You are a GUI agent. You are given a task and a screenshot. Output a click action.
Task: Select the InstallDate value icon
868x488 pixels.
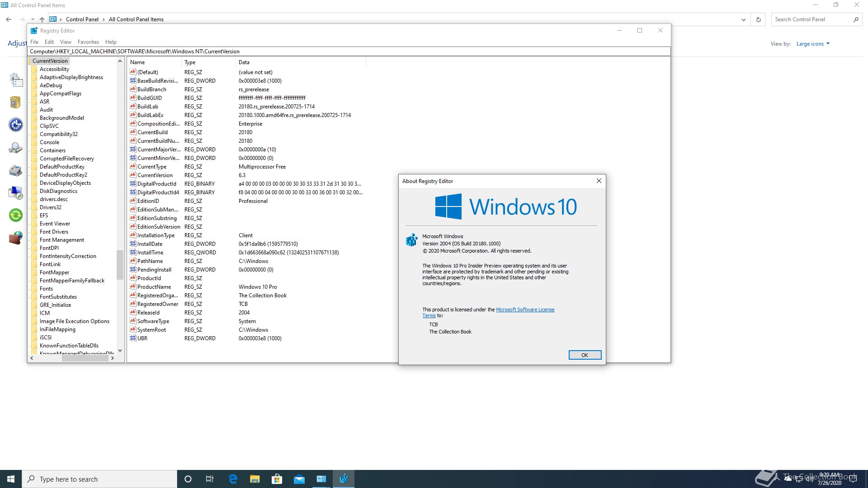(x=133, y=244)
